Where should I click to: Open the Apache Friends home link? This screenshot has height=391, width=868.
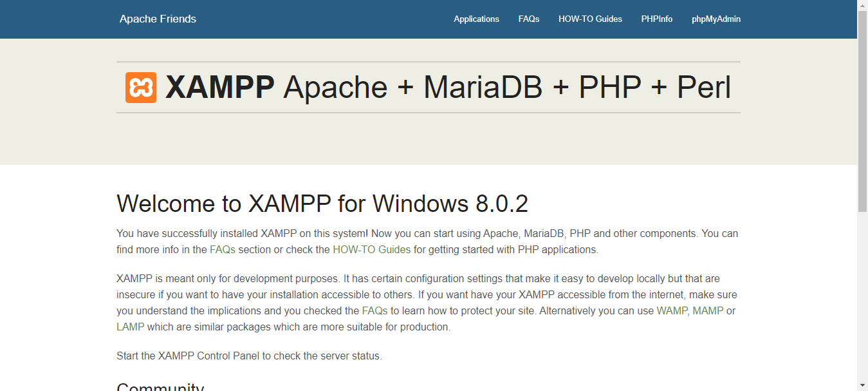pyautogui.click(x=158, y=19)
